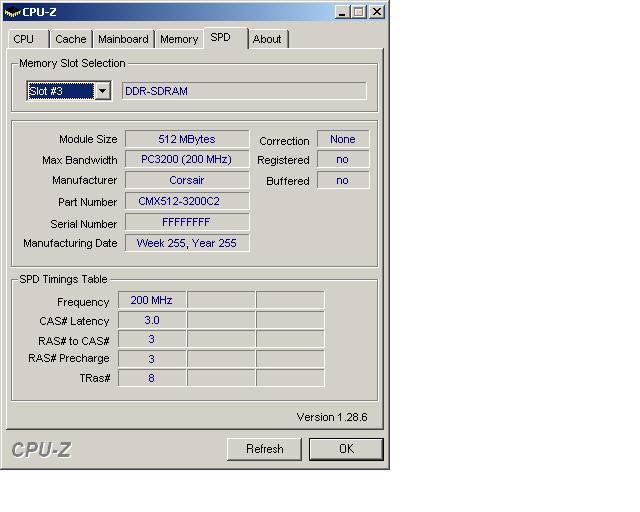
Task: Click the 512 MBytes module size value
Action: (187, 139)
